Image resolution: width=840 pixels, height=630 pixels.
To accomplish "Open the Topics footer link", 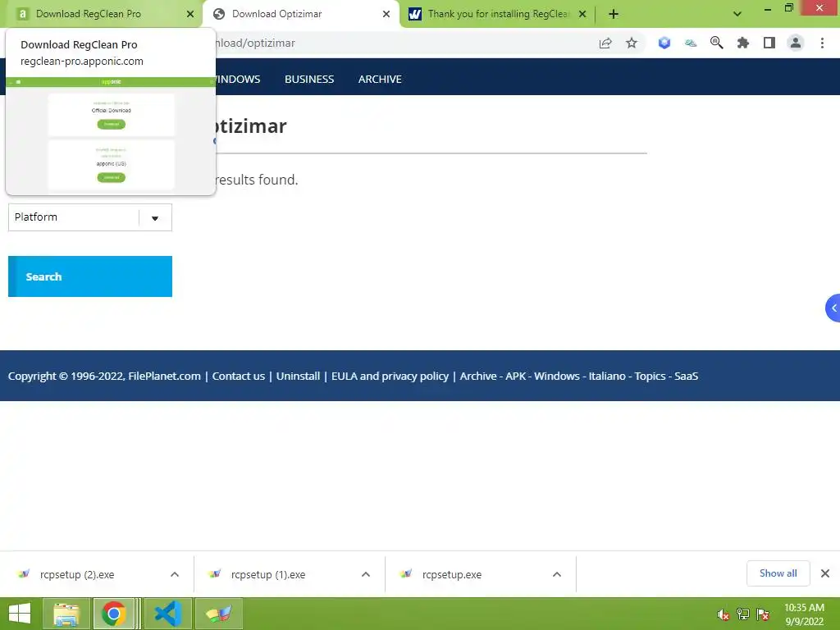I will click(x=650, y=376).
